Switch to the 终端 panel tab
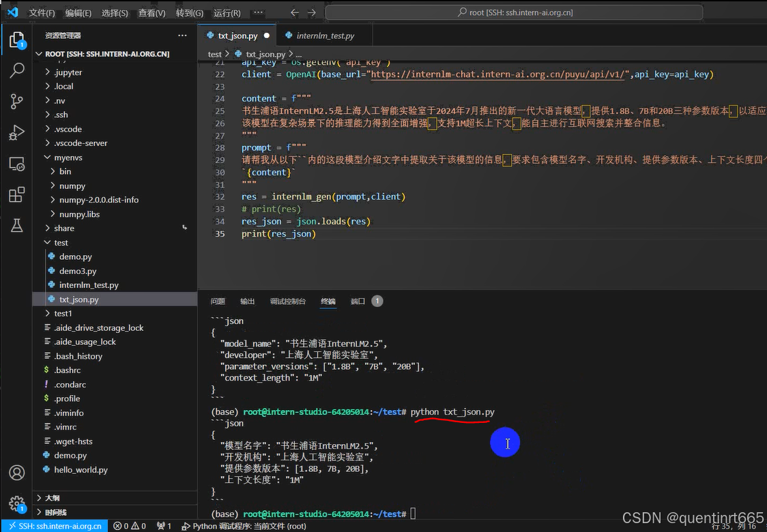767x532 pixels. pos(328,301)
